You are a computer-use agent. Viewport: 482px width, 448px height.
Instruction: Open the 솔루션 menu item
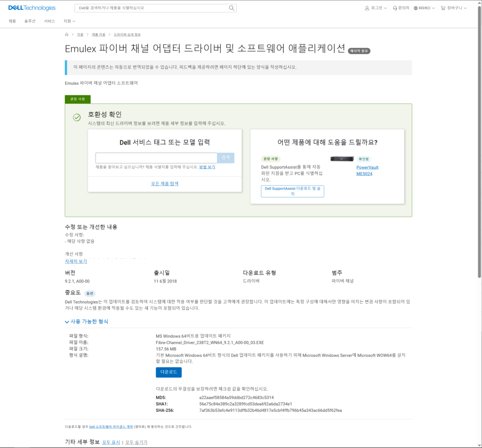[x=30, y=21]
